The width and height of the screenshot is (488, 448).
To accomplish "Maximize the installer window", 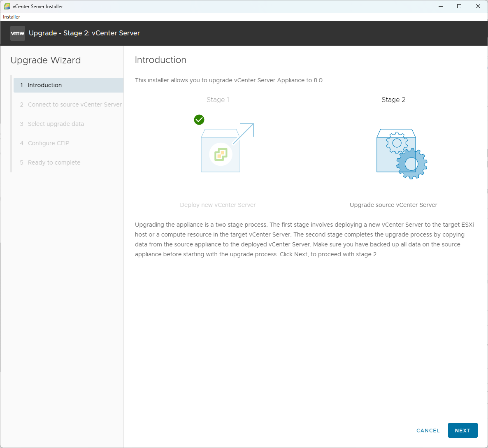I will tap(459, 6).
